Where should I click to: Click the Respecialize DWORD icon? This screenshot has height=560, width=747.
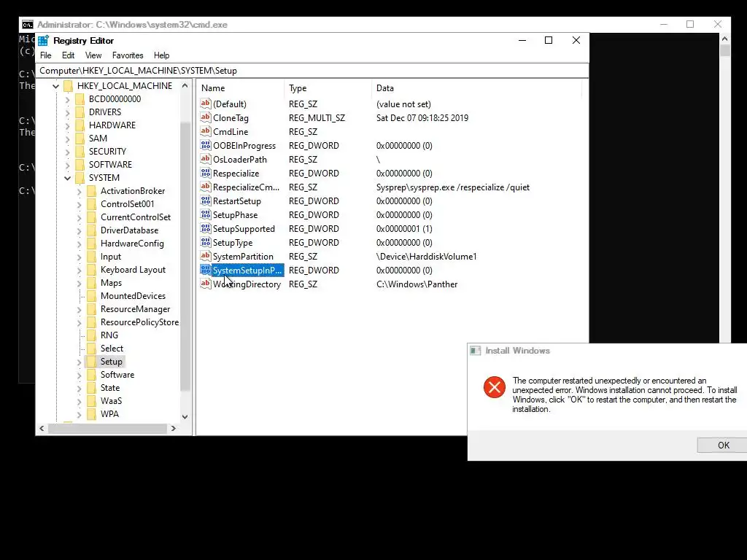click(205, 172)
